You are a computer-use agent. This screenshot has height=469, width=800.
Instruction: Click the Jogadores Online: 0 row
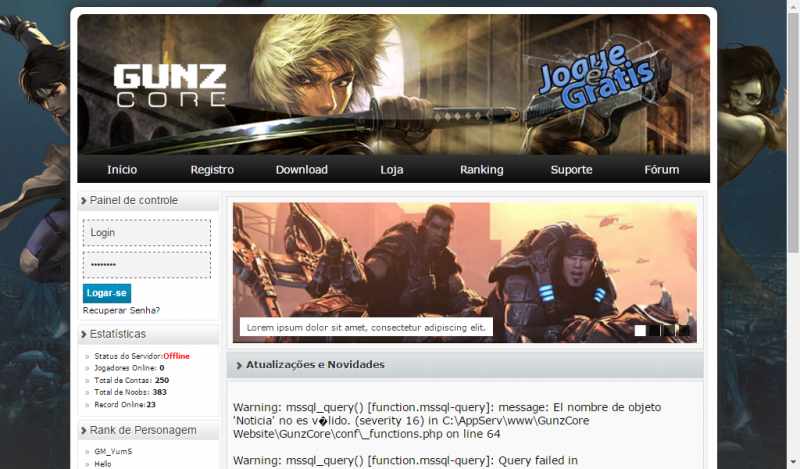[x=129, y=368]
